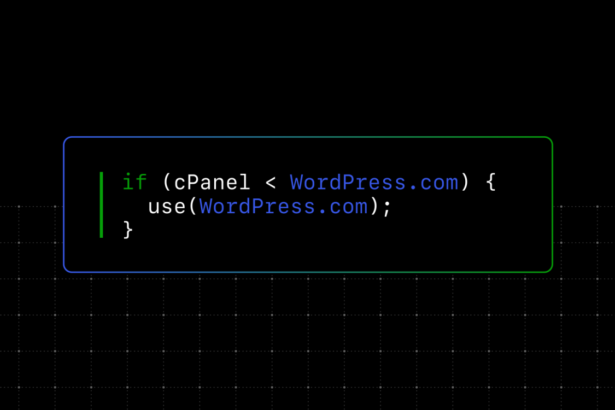Click the closing parenthesis before the semicolon
The width and height of the screenshot is (615, 410).
point(374,206)
